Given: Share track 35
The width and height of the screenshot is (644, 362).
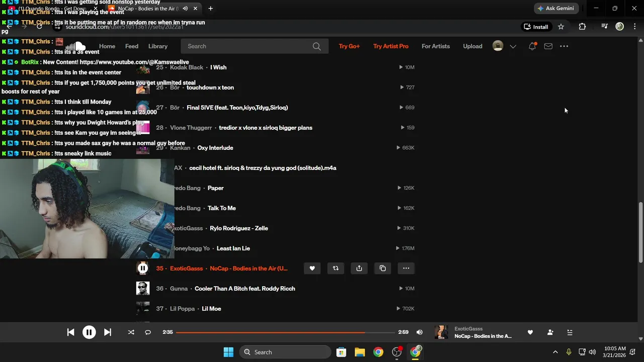Looking at the screenshot, I should [x=359, y=268].
